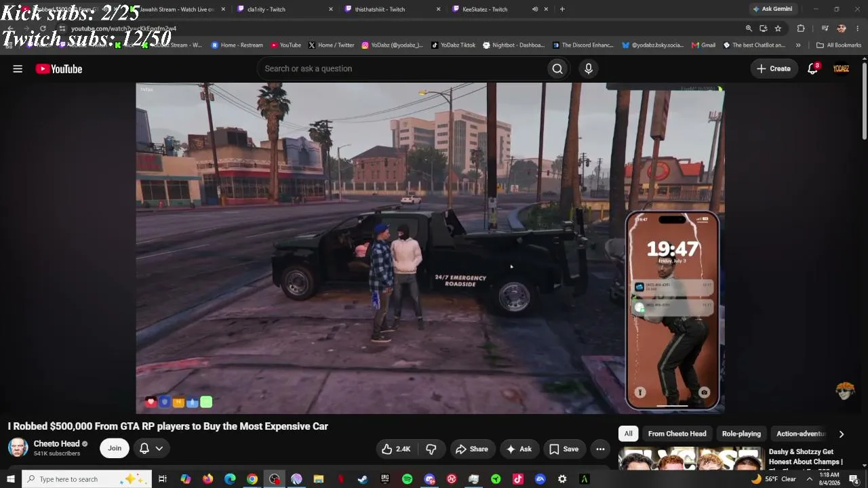
Task: Open Chrome menu three dots
Action: click(x=858, y=28)
